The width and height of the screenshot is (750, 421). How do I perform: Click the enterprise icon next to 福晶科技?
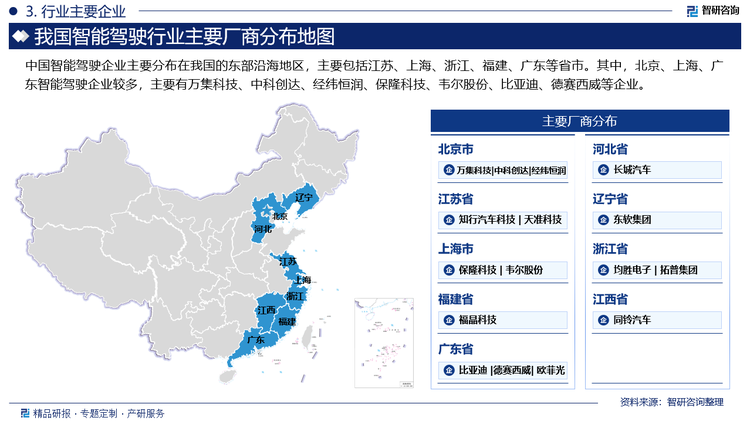449,320
